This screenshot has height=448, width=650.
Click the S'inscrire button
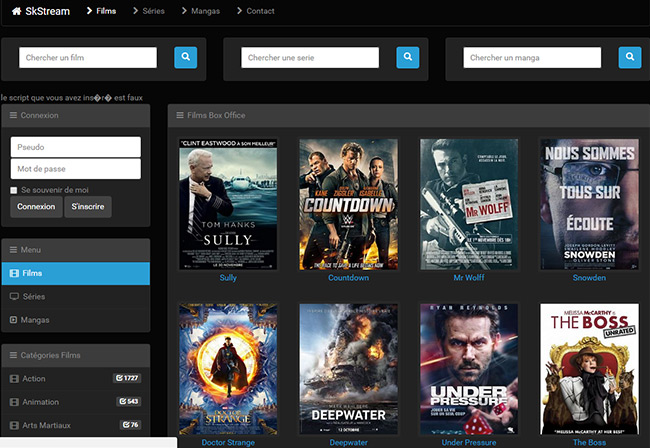point(88,207)
